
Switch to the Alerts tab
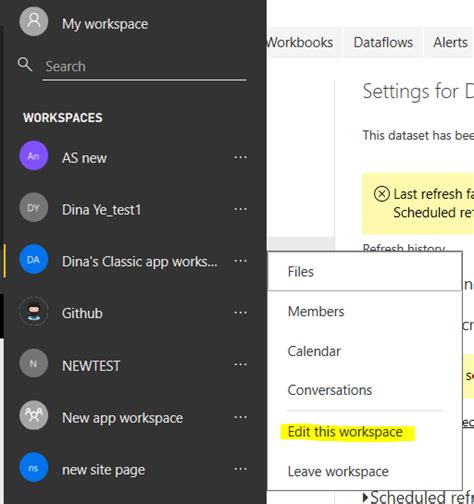point(449,42)
